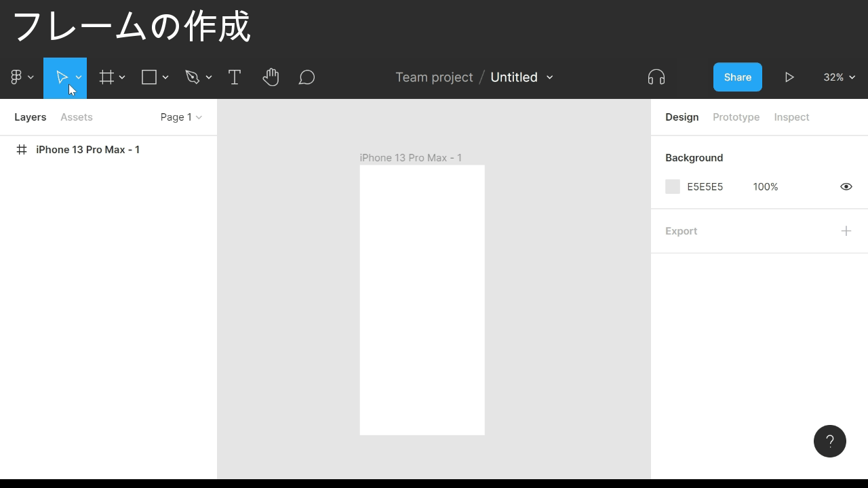Click the Background color swatch
The width and height of the screenshot is (868, 488).
click(x=673, y=186)
